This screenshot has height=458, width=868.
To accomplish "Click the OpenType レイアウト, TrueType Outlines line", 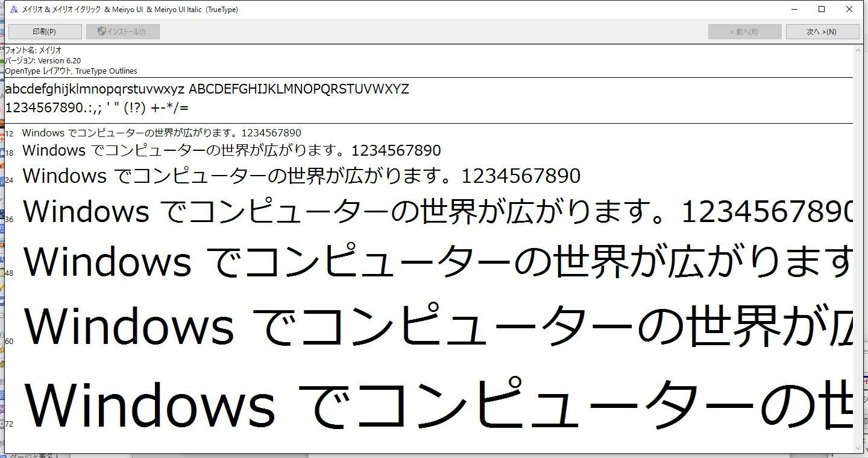I will tap(71, 71).
